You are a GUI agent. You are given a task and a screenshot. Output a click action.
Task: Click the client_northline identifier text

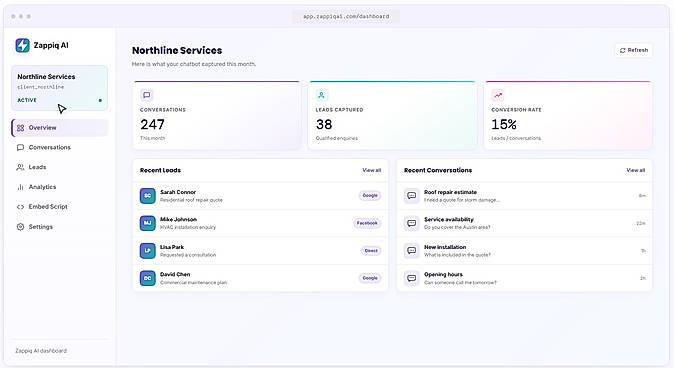(x=40, y=87)
